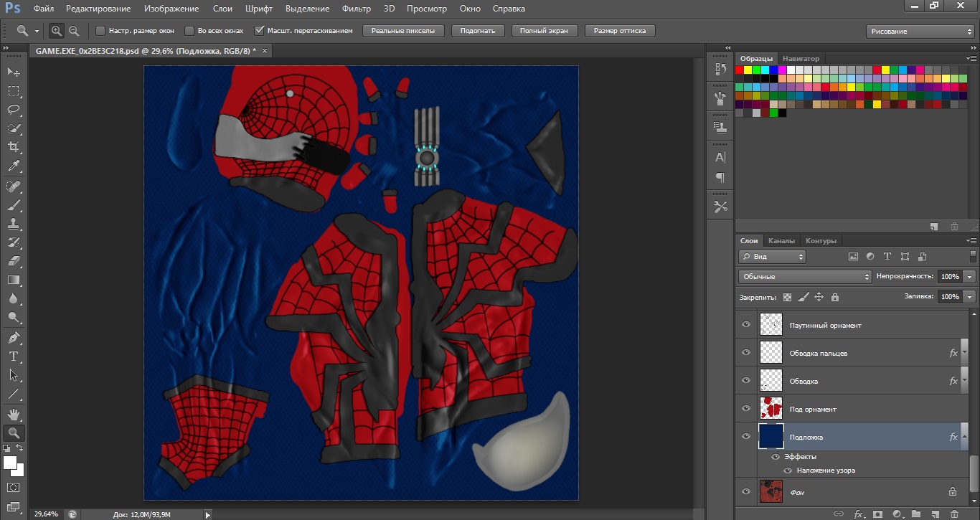Image resolution: width=980 pixels, height=520 pixels.
Task: Toggle visibility of 'Наложение узора' effect
Action: [x=788, y=471]
